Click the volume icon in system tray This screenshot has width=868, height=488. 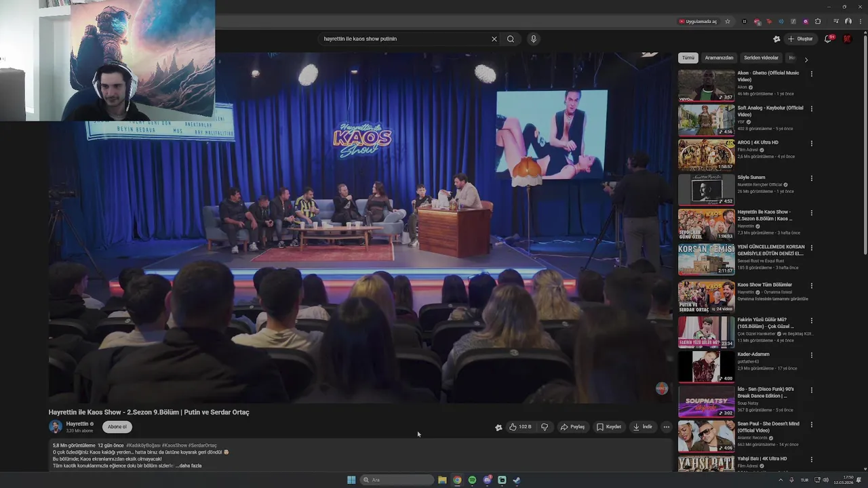(x=825, y=480)
